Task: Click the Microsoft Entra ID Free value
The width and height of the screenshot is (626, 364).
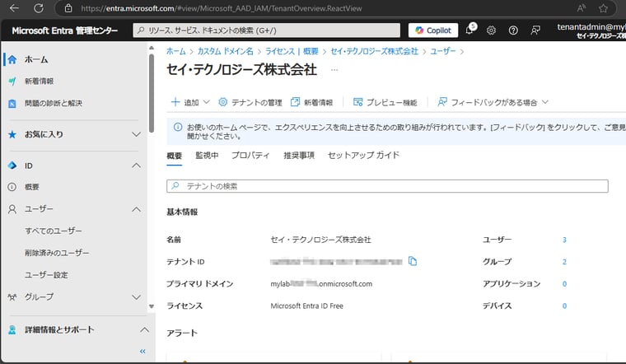Action: pos(306,306)
